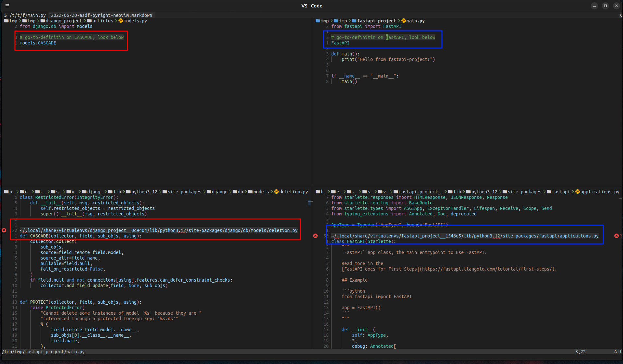
Task: Click the deletion.py virtualenv path link
Action: [x=159, y=230]
